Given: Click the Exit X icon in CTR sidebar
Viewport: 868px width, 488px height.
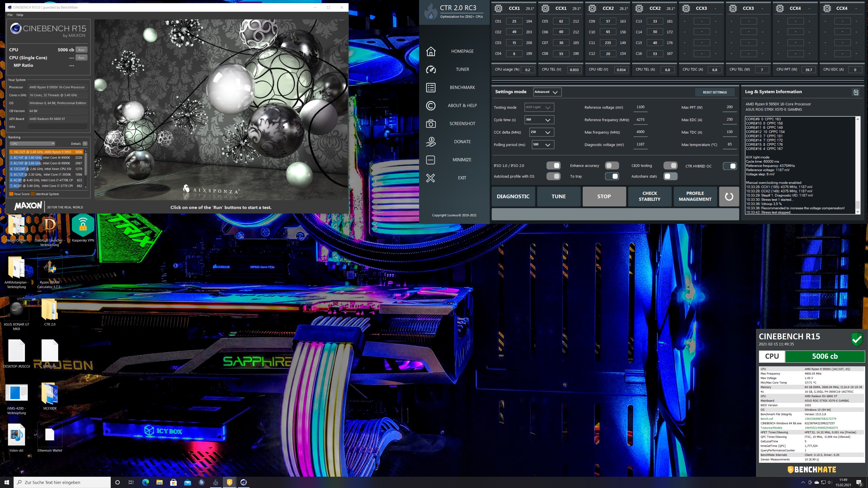Looking at the screenshot, I should (431, 178).
